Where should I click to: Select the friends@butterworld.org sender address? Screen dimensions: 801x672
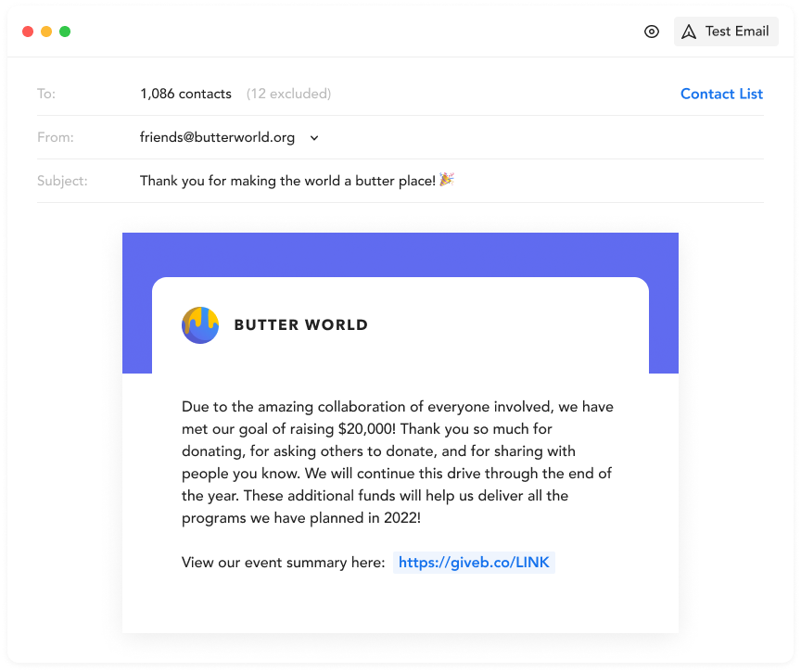coord(217,137)
